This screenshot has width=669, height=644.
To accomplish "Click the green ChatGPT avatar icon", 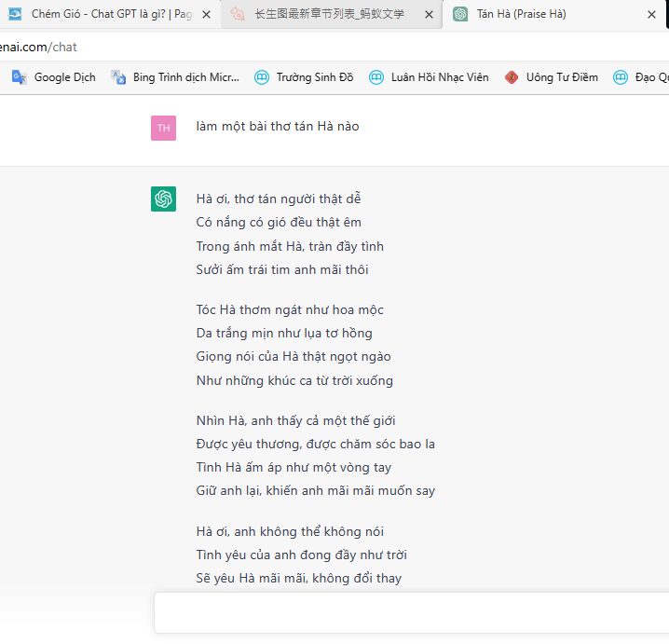I will coord(163,199).
